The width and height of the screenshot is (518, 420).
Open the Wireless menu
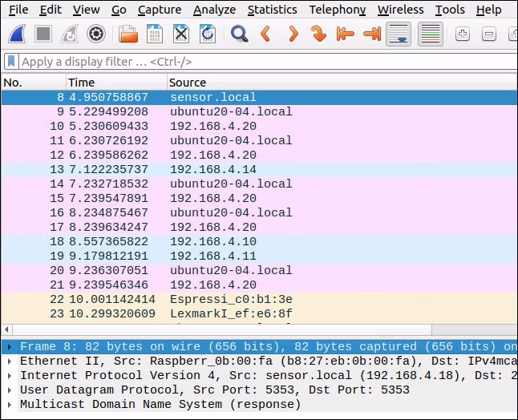pos(400,10)
